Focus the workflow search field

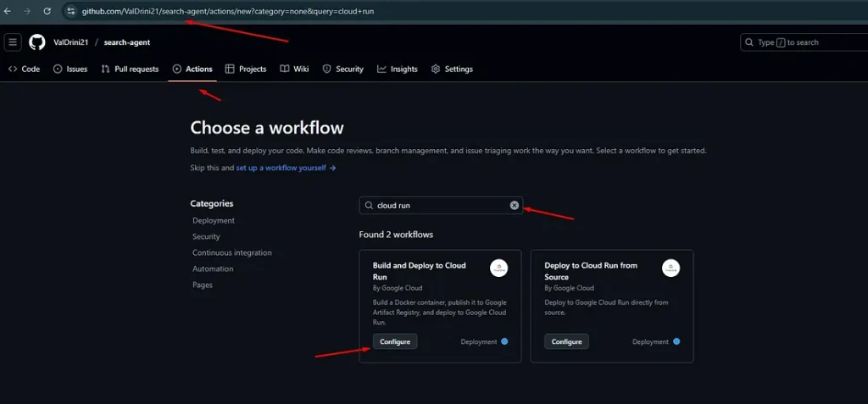[437, 205]
